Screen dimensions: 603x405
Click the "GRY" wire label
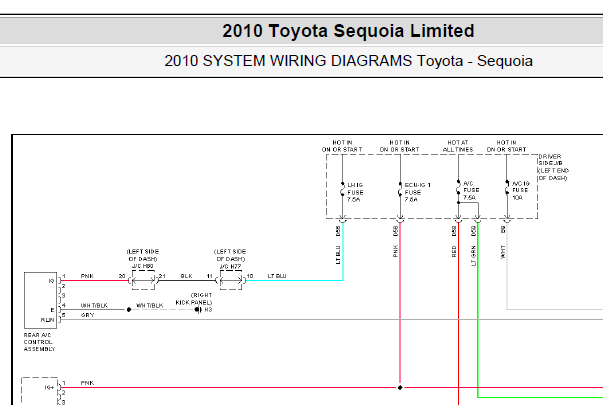[88, 315]
